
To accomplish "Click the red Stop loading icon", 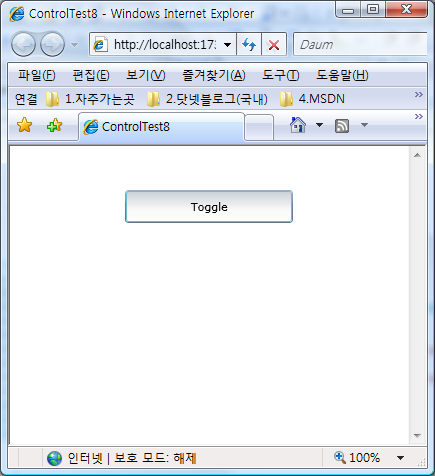I will (x=274, y=44).
